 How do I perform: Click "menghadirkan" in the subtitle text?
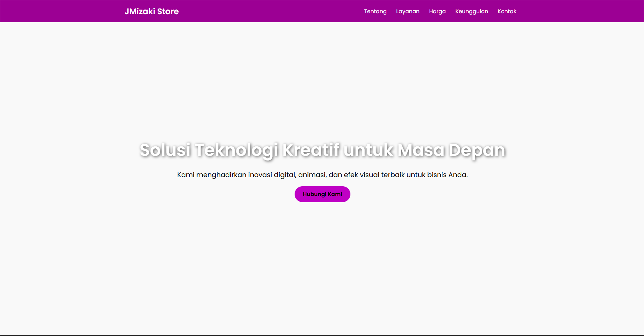click(x=221, y=175)
